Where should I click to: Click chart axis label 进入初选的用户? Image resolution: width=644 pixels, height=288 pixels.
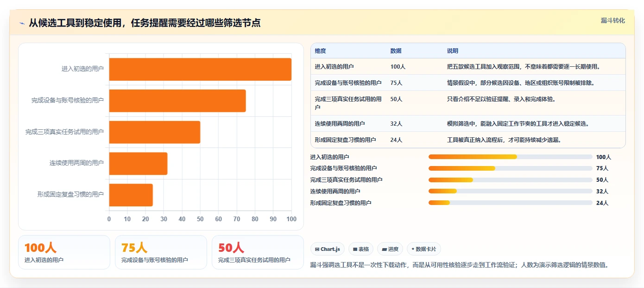pos(83,69)
